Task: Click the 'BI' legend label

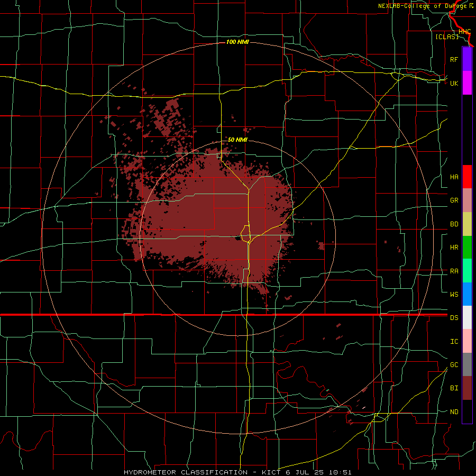Action: tap(454, 388)
